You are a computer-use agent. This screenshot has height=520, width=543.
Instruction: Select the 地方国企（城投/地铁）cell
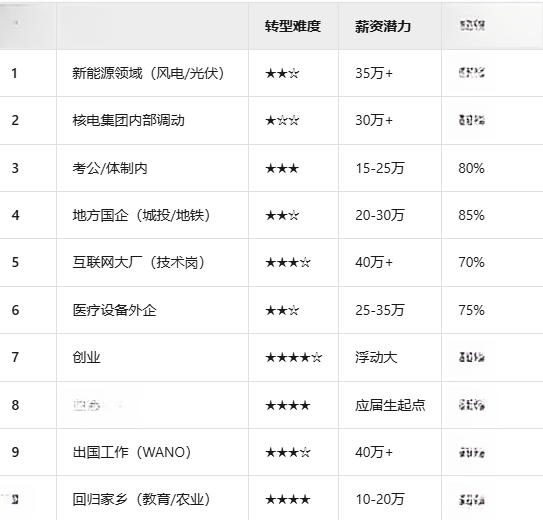pyautogui.click(x=152, y=215)
